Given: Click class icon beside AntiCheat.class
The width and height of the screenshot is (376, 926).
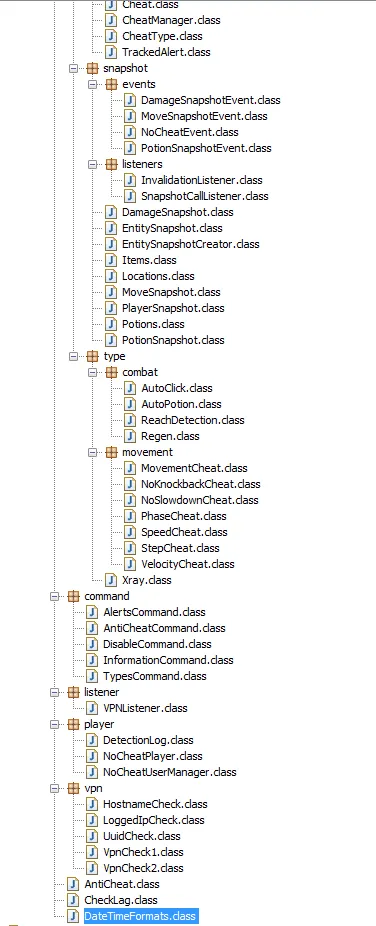Looking at the screenshot, I should 73,884.
